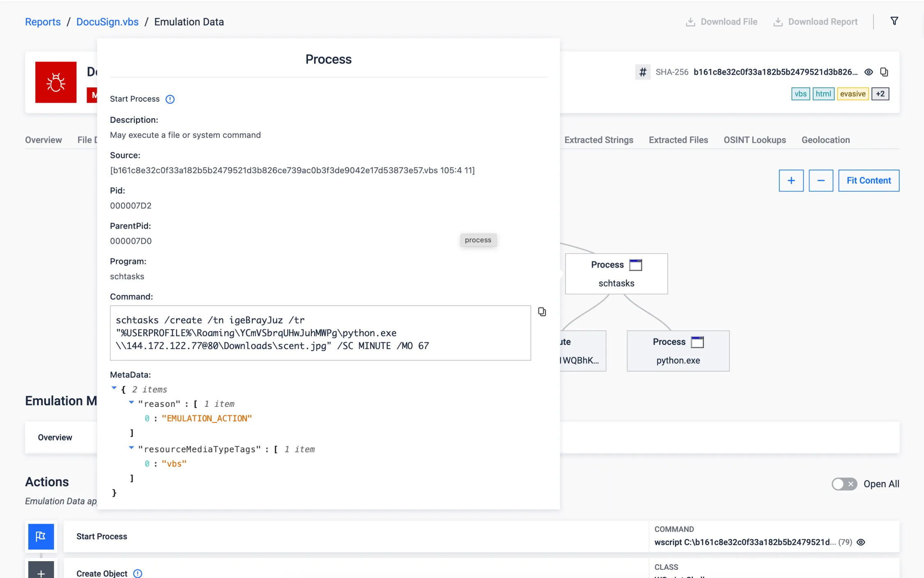
Task: Click the Start Process info icon
Action: 170,99
